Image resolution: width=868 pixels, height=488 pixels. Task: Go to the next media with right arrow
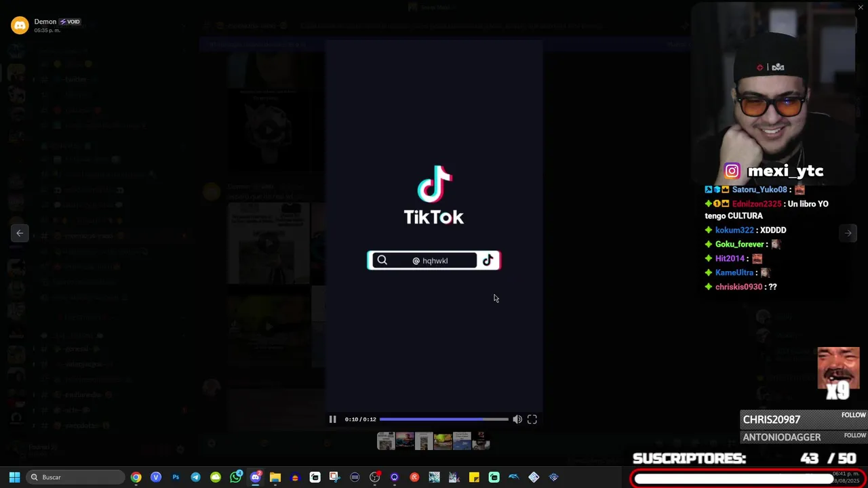pyautogui.click(x=848, y=233)
